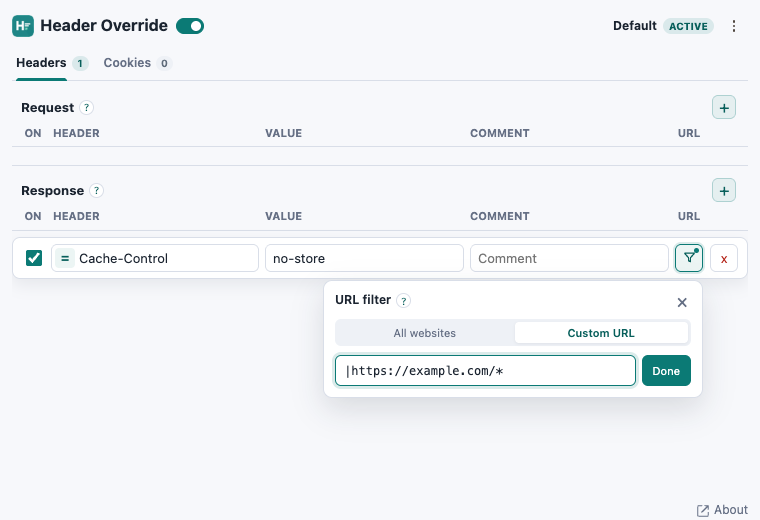Toggle the Header Override master switch off
This screenshot has height=520, width=760.
click(190, 26)
